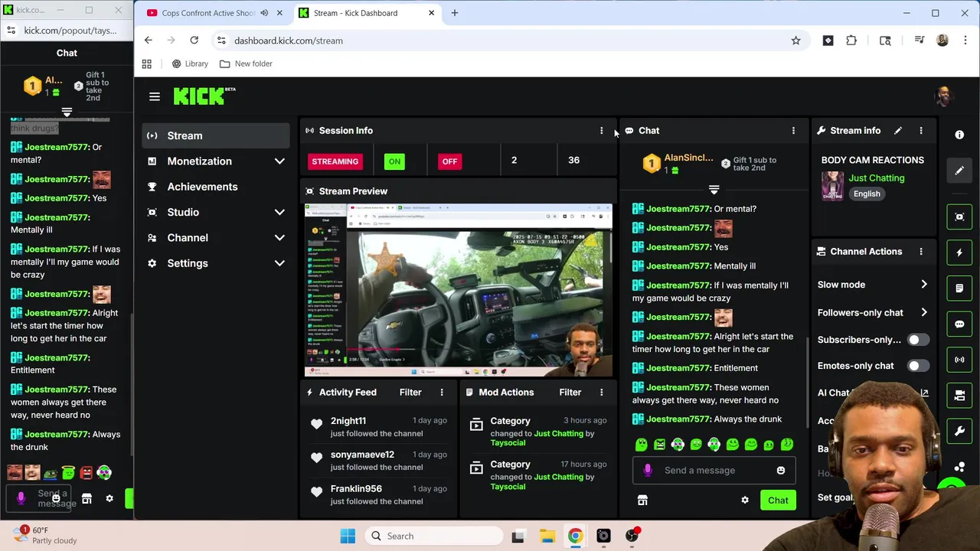The image size is (980, 551).
Task: Open the Activity Feed three-dot menu
Action: pos(442,392)
